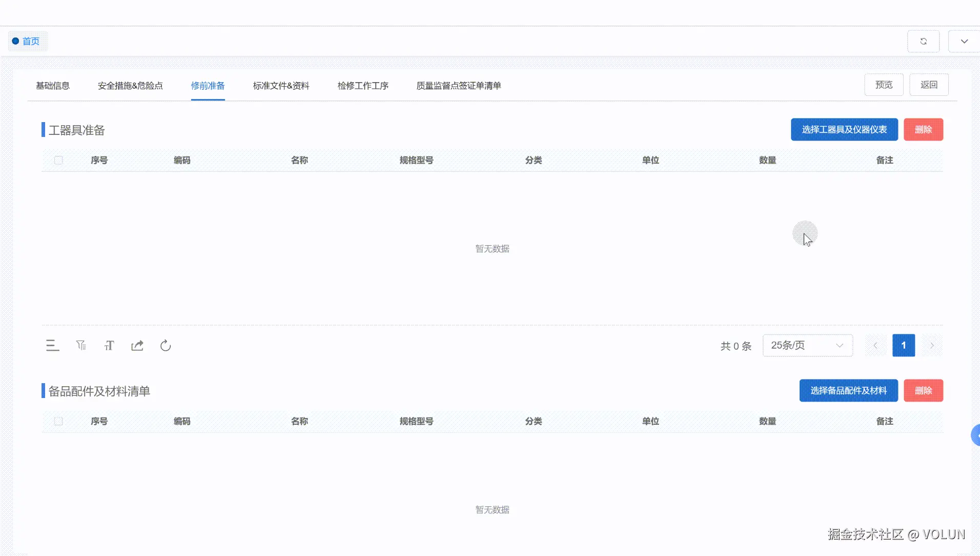980x556 pixels.
Task: Select page 1 in pagination
Action: click(x=904, y=346)
